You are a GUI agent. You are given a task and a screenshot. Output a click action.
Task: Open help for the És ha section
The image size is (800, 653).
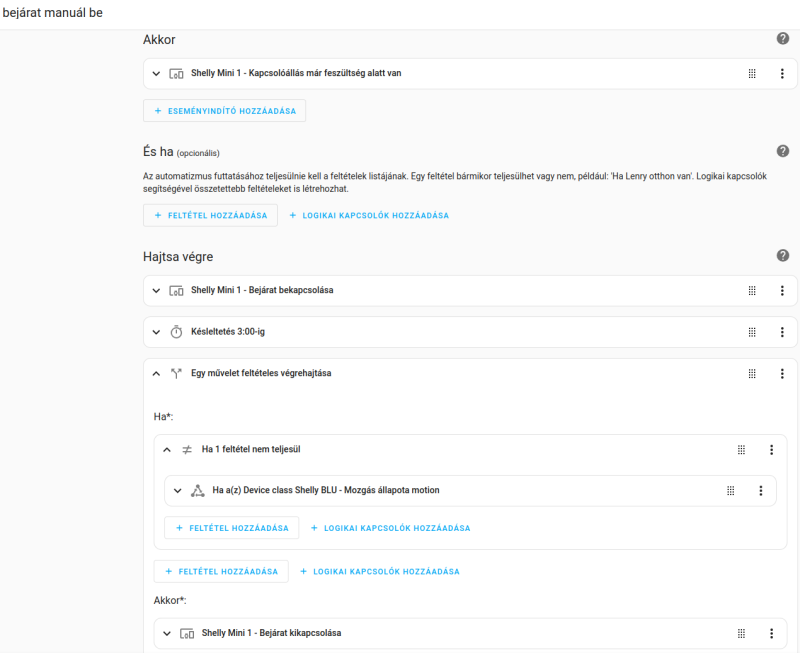point(783,151)
